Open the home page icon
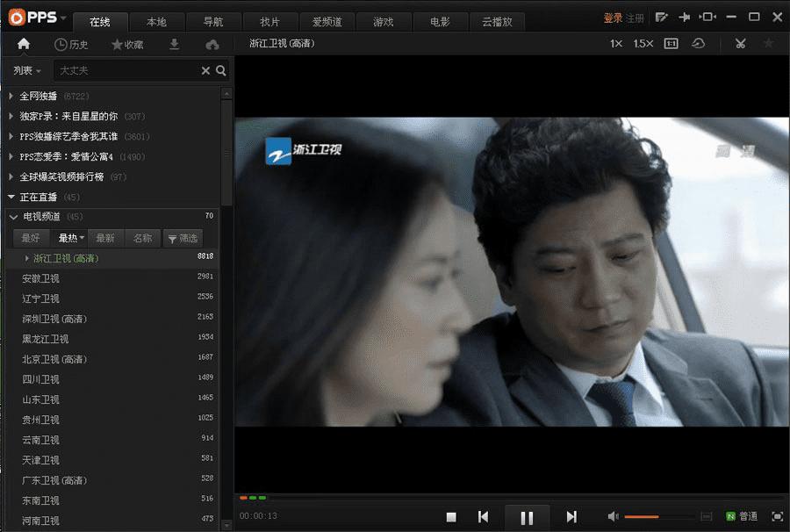The height and width of the screenshot is (532, 790). [x=23, y=44]
